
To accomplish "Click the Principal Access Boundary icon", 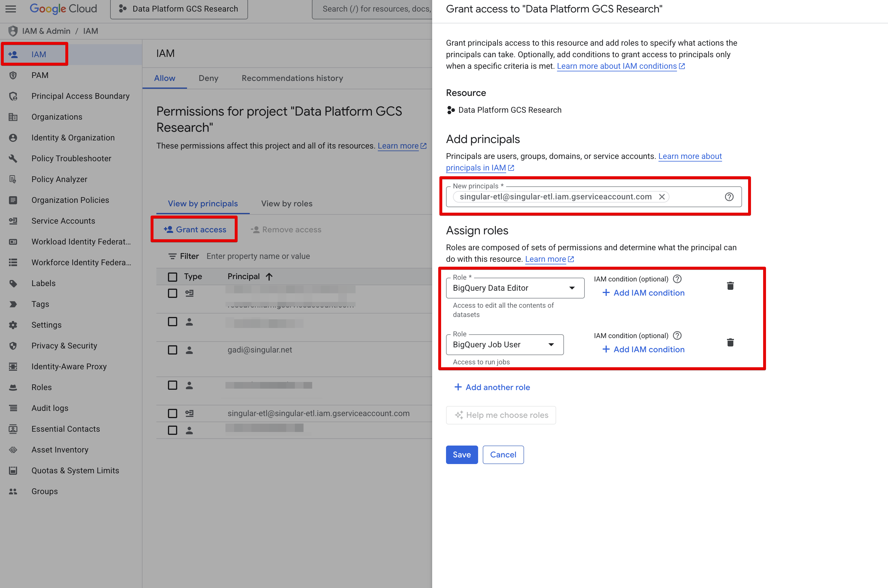I will pyautogui.click(x=13, y=97).
